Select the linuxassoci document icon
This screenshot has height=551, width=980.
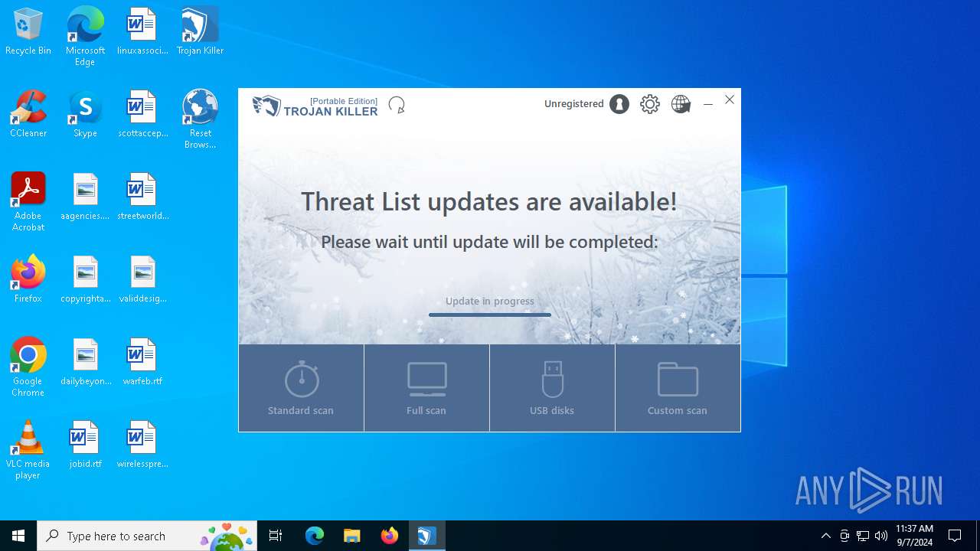point(142,32)
